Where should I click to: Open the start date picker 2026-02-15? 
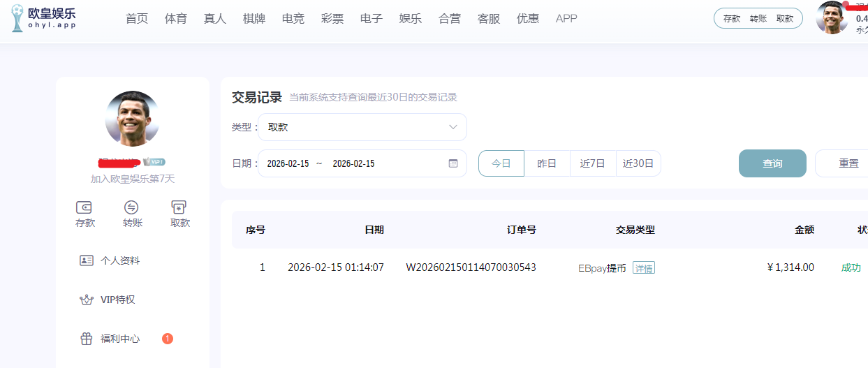[288, 163]
